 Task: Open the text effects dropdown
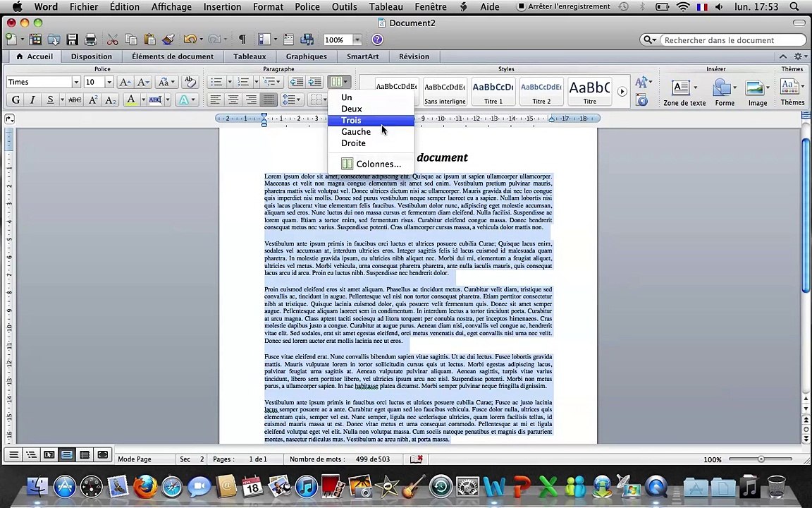pyautogui.click(x=187, y=99)
